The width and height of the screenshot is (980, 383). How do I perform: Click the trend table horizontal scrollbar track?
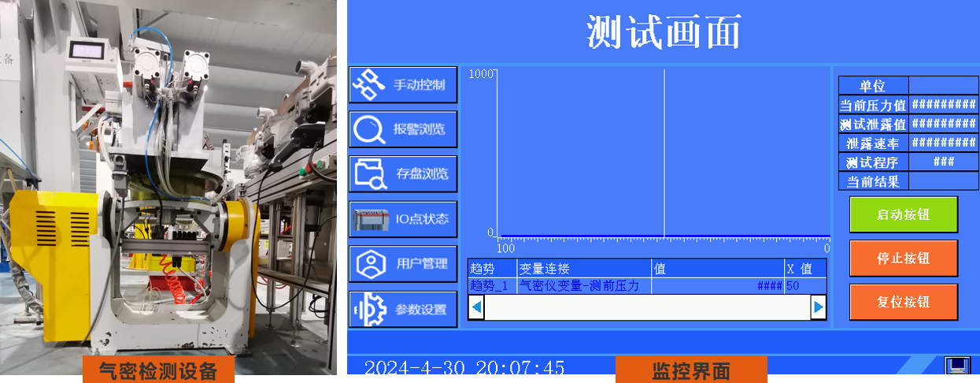pos(647,307)
